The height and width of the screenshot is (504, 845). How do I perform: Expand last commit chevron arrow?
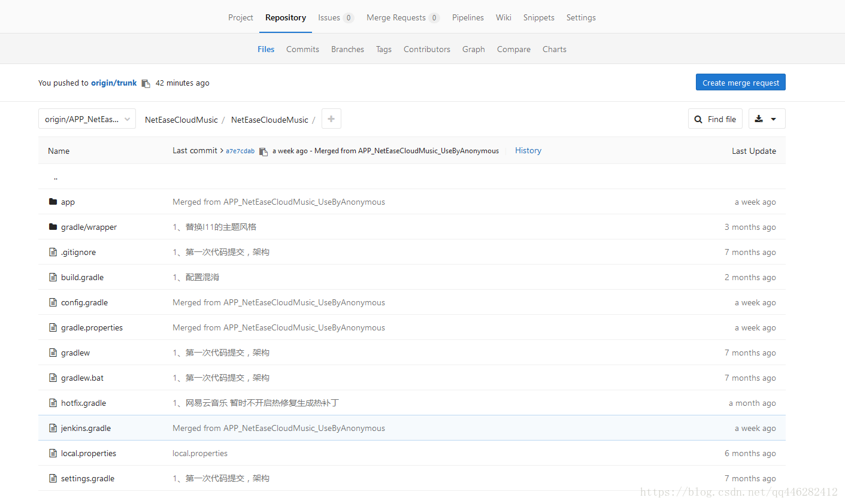[x=222, y=151]
